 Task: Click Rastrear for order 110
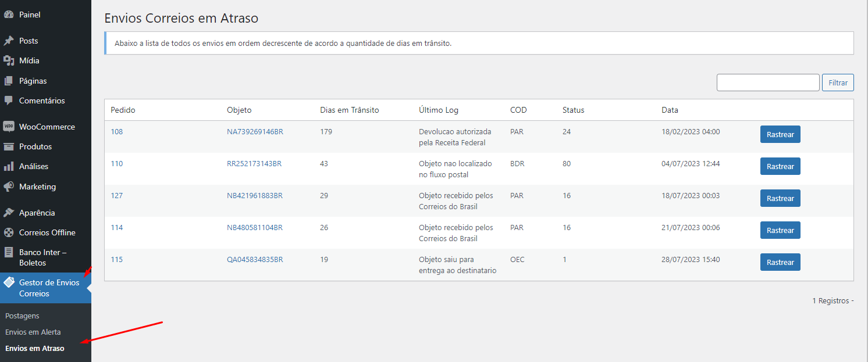[x=780, y=166]
